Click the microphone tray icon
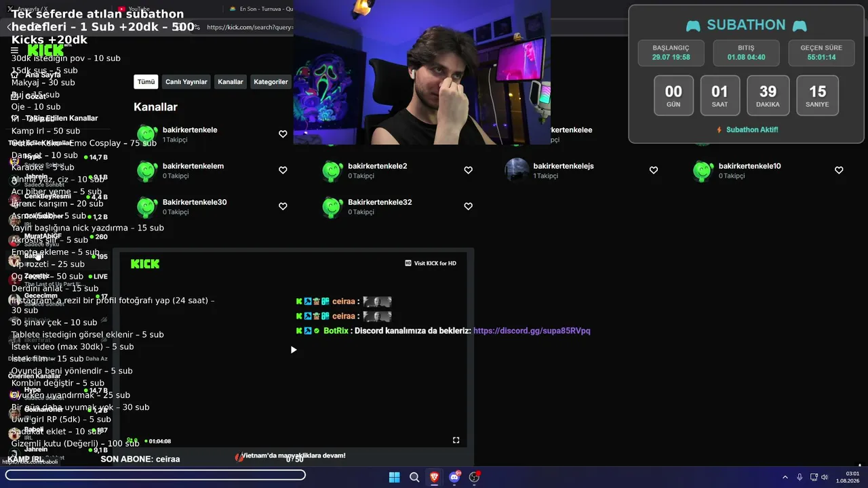Image resolution: width=868 pixels, height=488 pixels. [x=800, y=477]
